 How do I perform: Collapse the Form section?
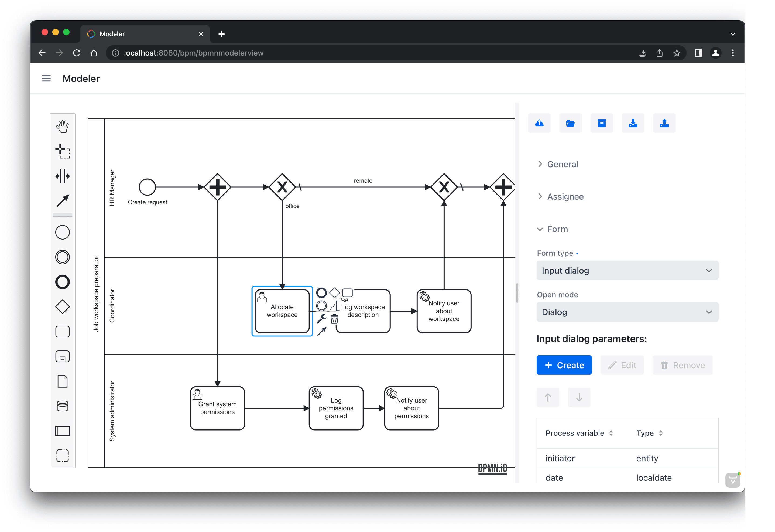[x=557, y=229]
